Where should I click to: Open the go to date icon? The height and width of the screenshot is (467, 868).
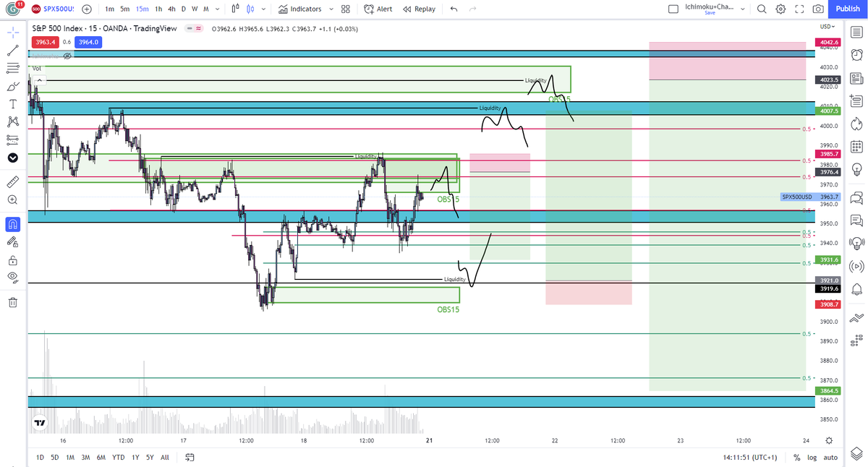click(x=190, y=457)
